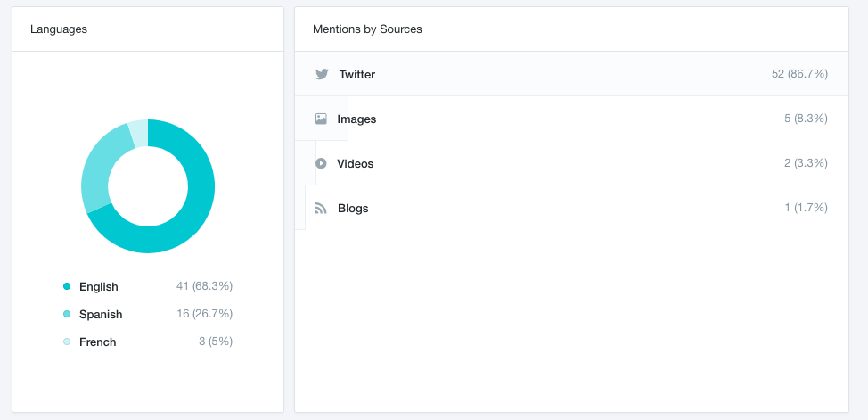Toggle the English legend label
The height and width of the screenshot is (420, 868).
[98, 286]
